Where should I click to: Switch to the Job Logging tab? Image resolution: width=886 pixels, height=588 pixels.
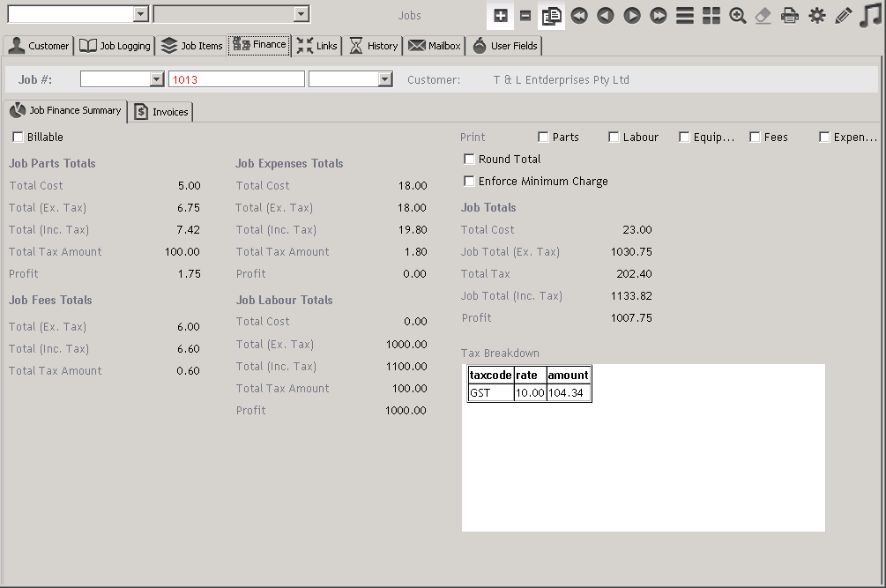click(115, 46)
